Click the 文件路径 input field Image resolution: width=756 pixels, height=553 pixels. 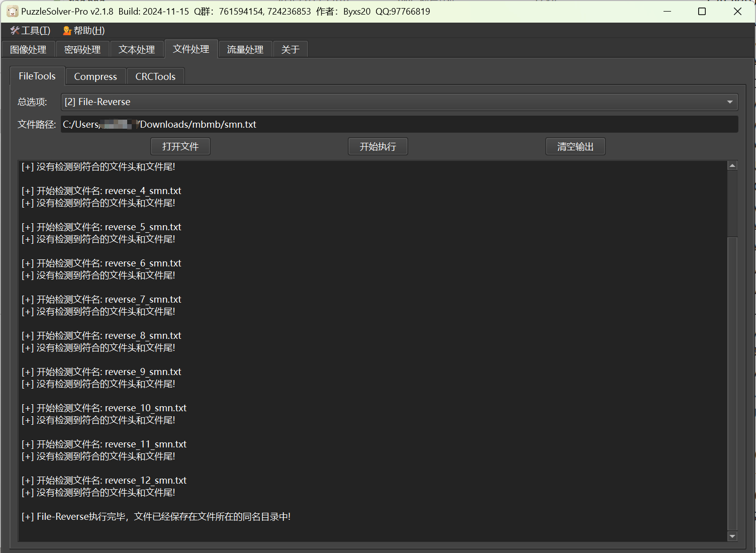click(399, 125)
